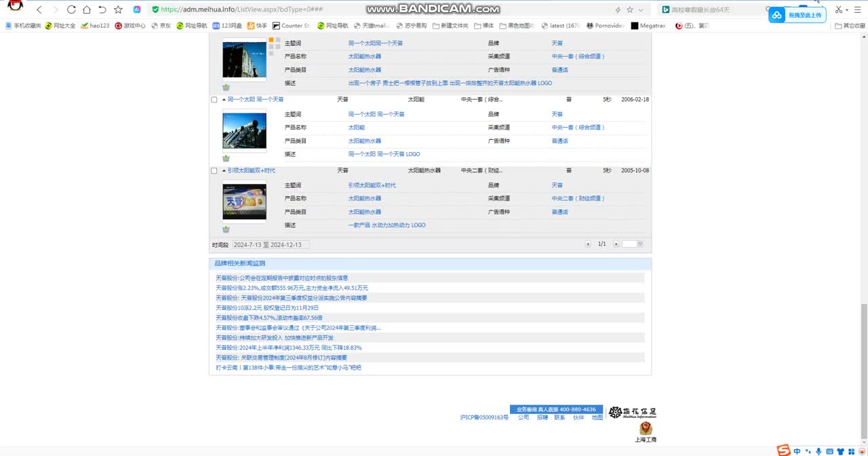Image resolution: width=868 pixels, height=456 pixels.
Task: Go back with the browser back arrow
Action: pyautogui.click(x=39, y=9)
